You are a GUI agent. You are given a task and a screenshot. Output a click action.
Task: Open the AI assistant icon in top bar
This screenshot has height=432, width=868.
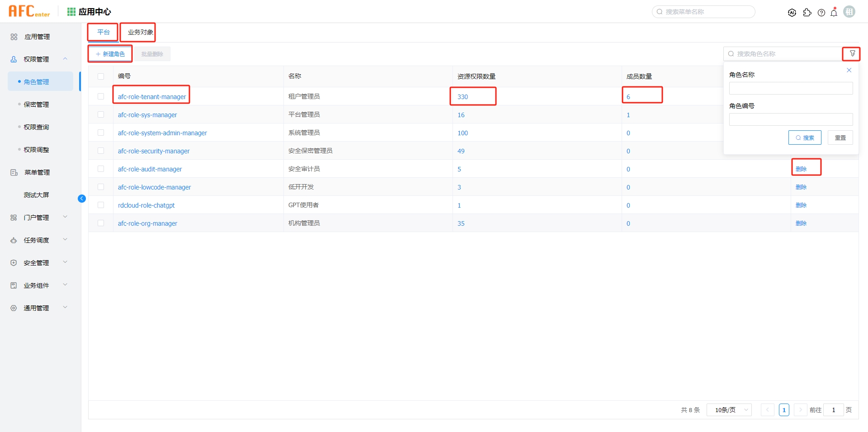coord(792,12)
